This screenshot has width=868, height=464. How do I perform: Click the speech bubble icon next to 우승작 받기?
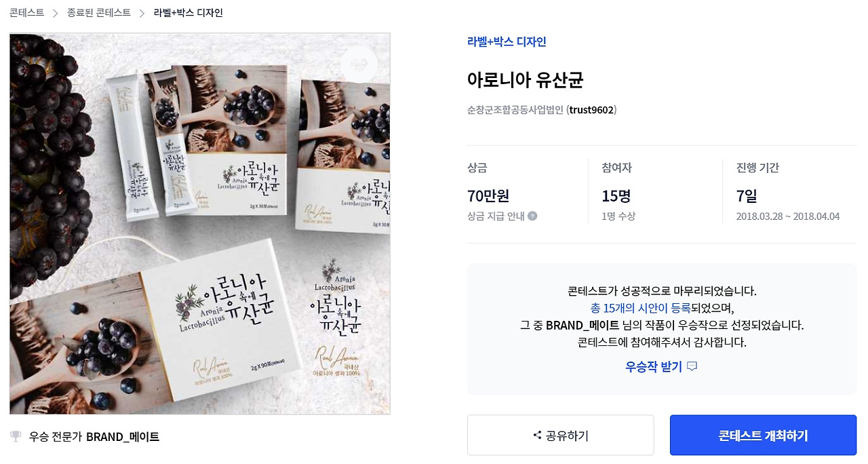[x=692, y=366]
